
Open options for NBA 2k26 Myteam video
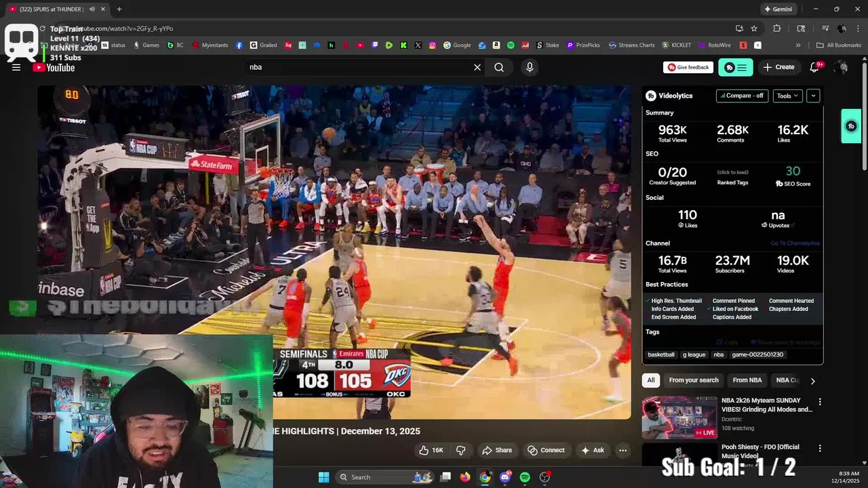click(x=820, y=402)
